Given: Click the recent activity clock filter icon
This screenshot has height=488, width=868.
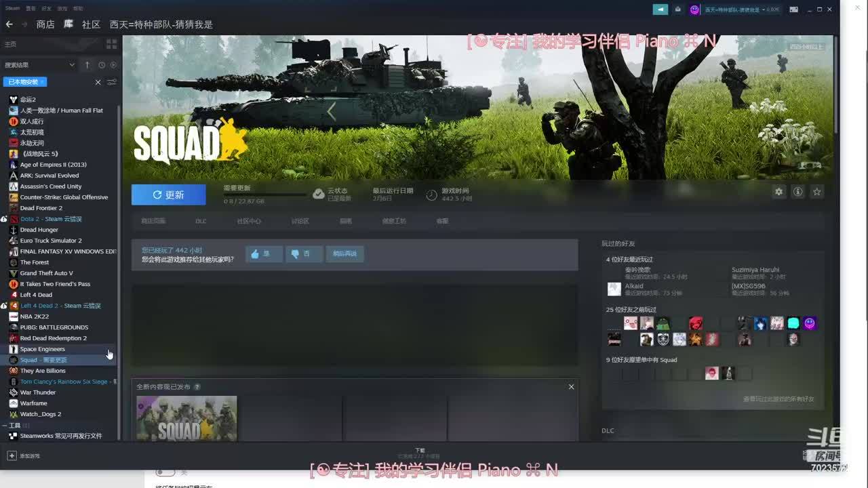Looking at the screenshot, I should tap(102, 65).
